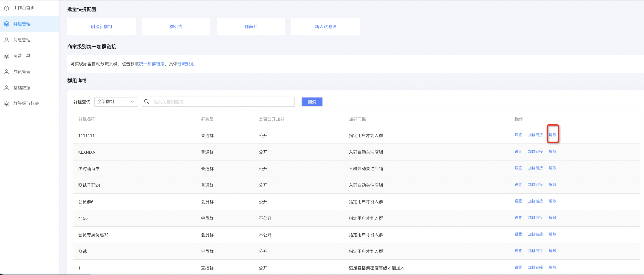The image size is (644, 275).
Task: Click 满足直播亲密度等级才能加入 cell
Action: pos(376,268)
